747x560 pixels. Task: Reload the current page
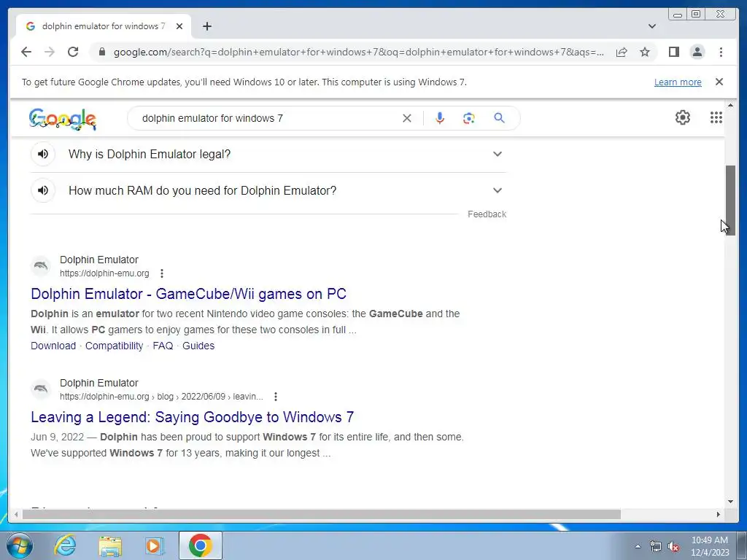tap(73, 52)
